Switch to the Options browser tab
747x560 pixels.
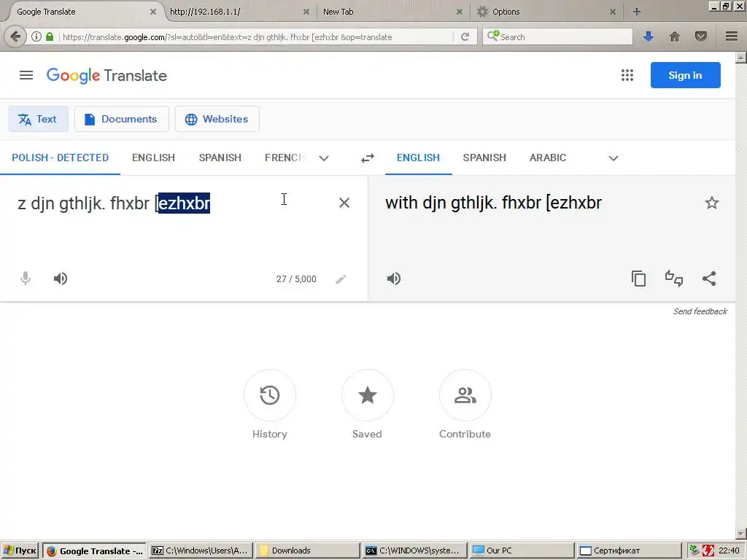(547, 12)
